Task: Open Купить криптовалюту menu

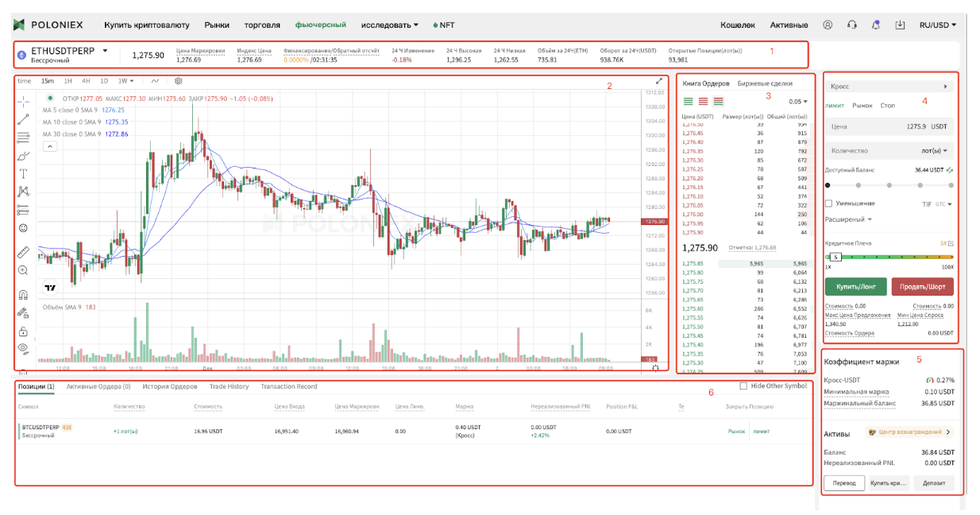Action: pos(148,25)
